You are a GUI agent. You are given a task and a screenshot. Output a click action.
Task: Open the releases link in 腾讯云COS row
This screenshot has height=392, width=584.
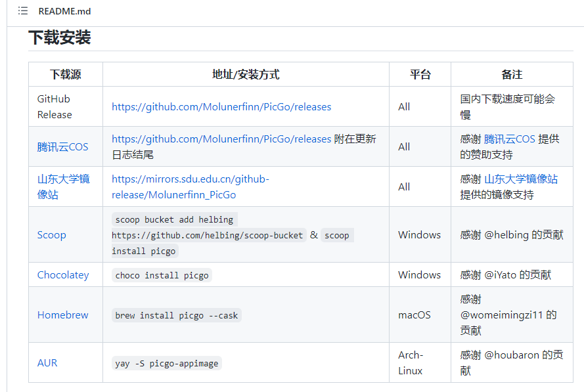221,139
